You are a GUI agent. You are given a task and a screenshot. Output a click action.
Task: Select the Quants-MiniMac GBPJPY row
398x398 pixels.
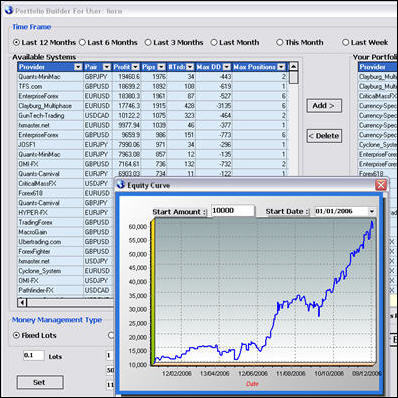click(x=153, y=77)
